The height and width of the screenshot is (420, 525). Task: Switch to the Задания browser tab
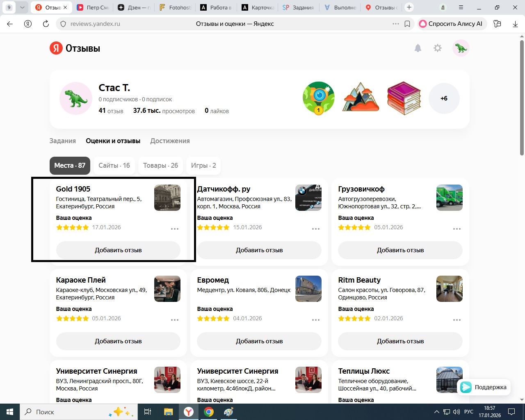298,7
